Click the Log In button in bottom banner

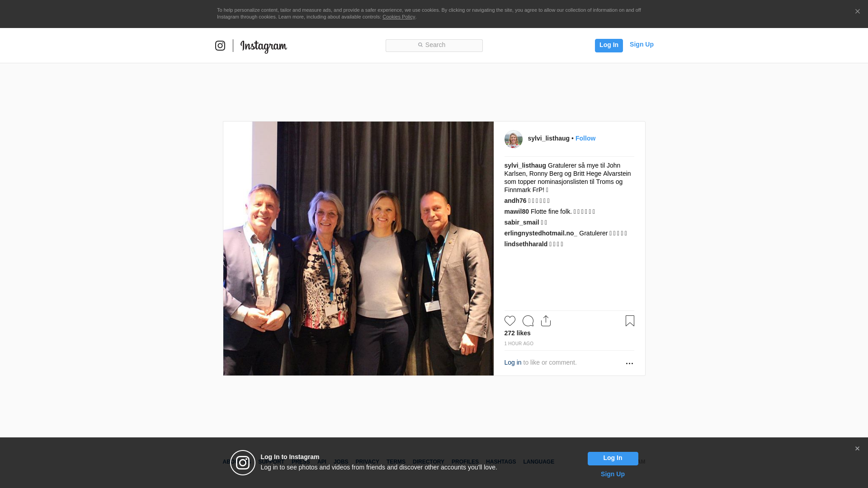(613, 459)
